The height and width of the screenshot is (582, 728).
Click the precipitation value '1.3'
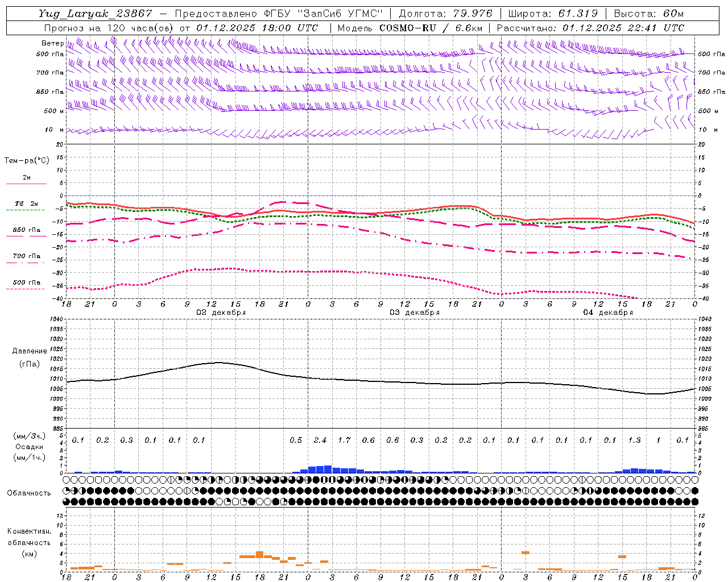pyautogui.click(x=634, y=440)
